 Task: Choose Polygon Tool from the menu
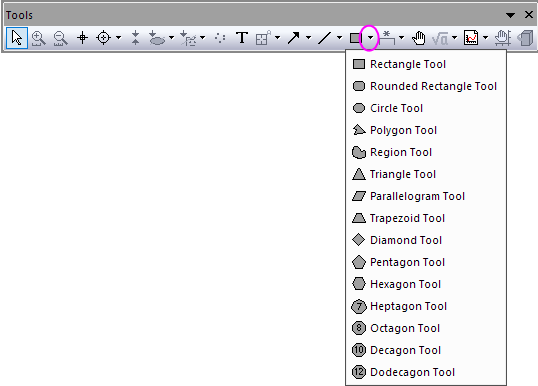(426, 130)
